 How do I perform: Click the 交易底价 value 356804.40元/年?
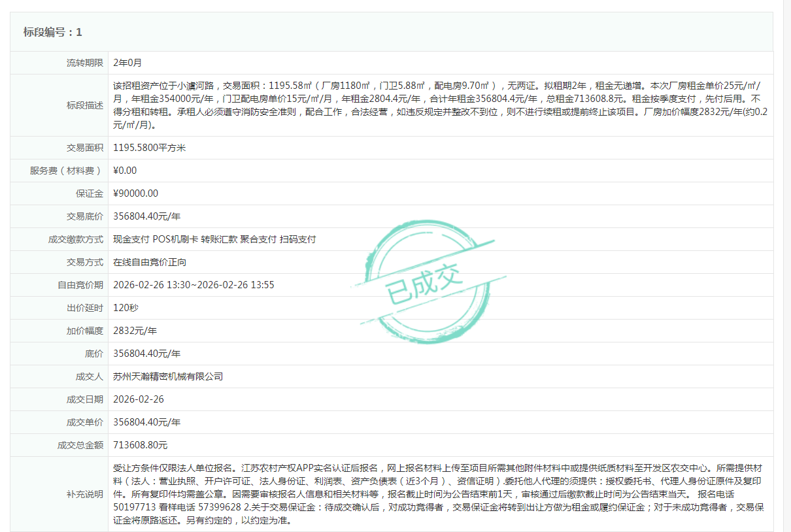(x=146, y=216)
